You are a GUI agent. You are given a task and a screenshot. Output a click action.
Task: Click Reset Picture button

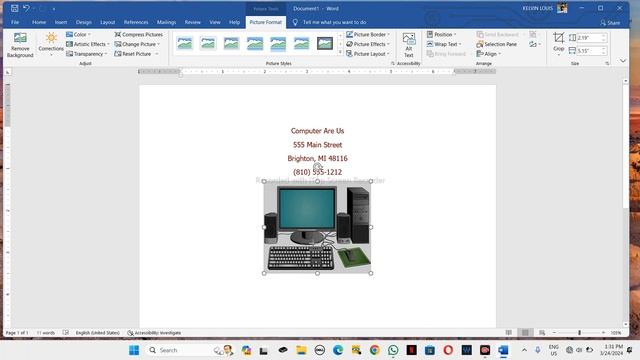pyautogui.click(x=133, y=54)
